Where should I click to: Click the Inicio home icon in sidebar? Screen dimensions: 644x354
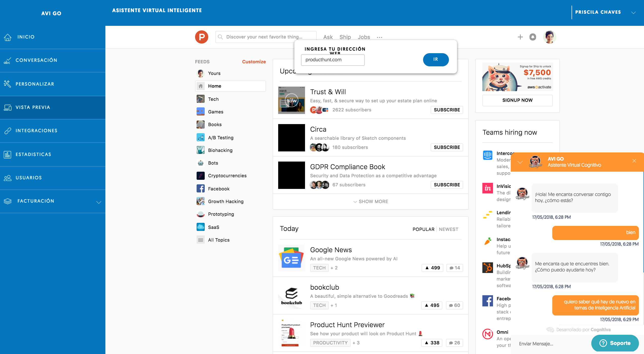click(8, 37)
